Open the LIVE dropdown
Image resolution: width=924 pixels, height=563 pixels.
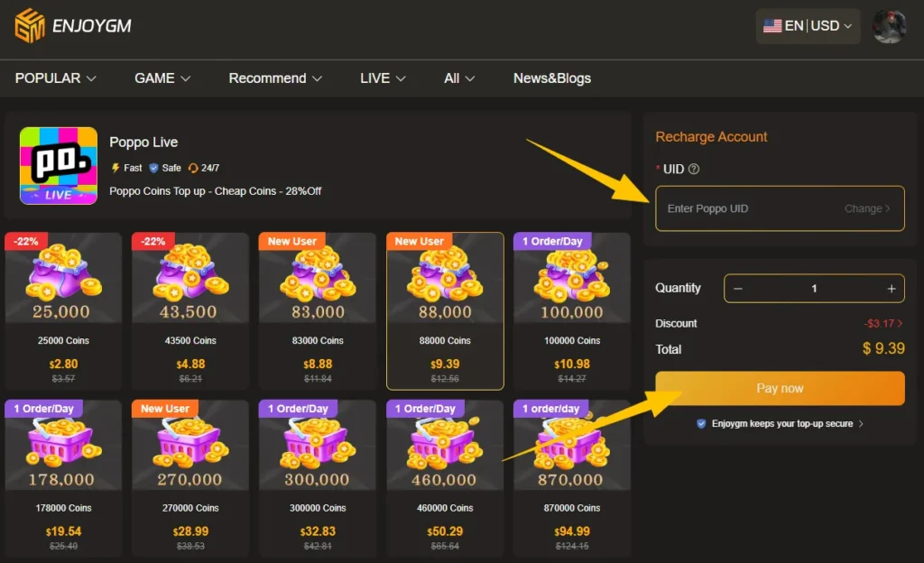pos(381,78)
